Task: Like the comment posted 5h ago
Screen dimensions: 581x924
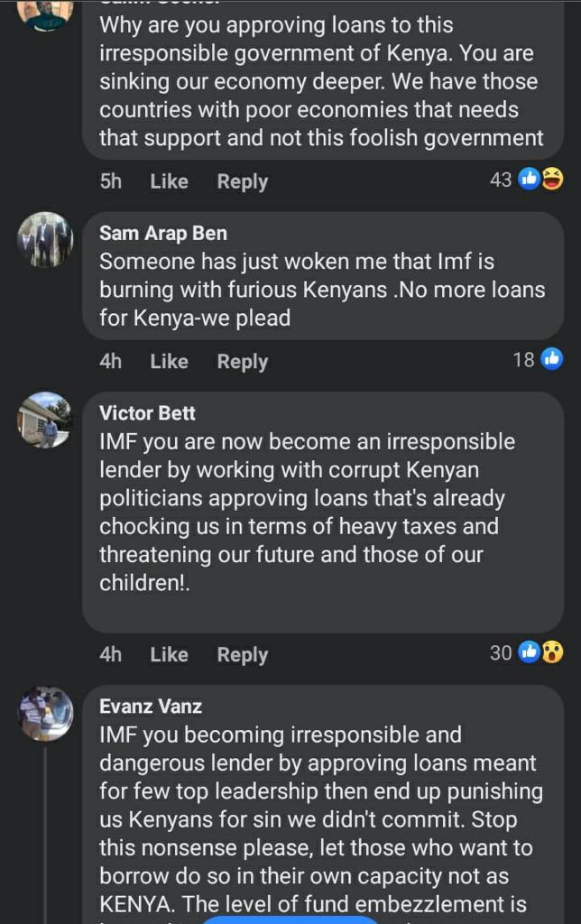Action: tap(169, 181)
